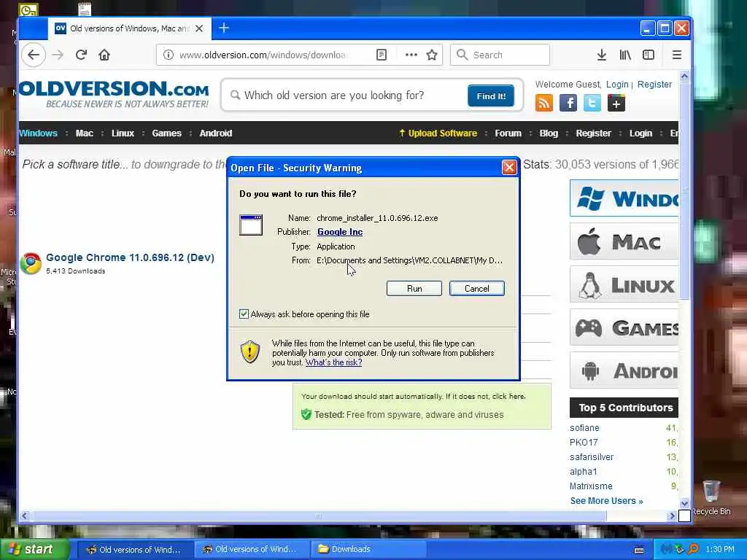This screenshot has width=747, height=560.
Task: Click the URL address bar
Action: coord(262,55)
